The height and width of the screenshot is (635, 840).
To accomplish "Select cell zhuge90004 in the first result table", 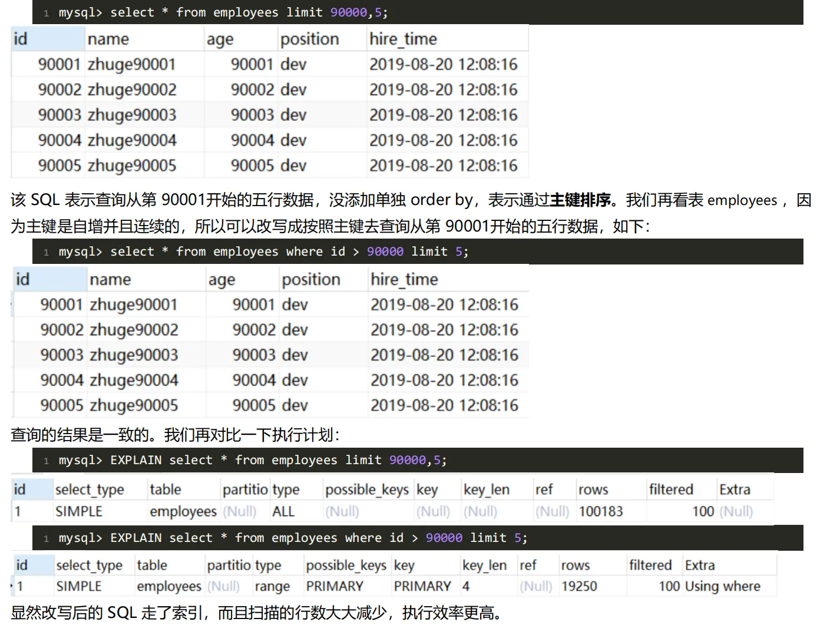I will tap(132, 140).
